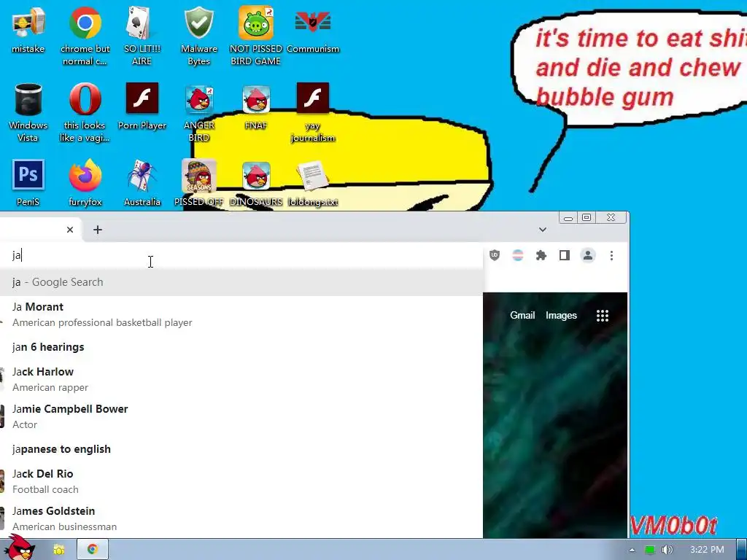Select the 'Jack Del Rio' suggestion
Image resolution: width=747 pixels, height=560 pixels.
point(241,481)
